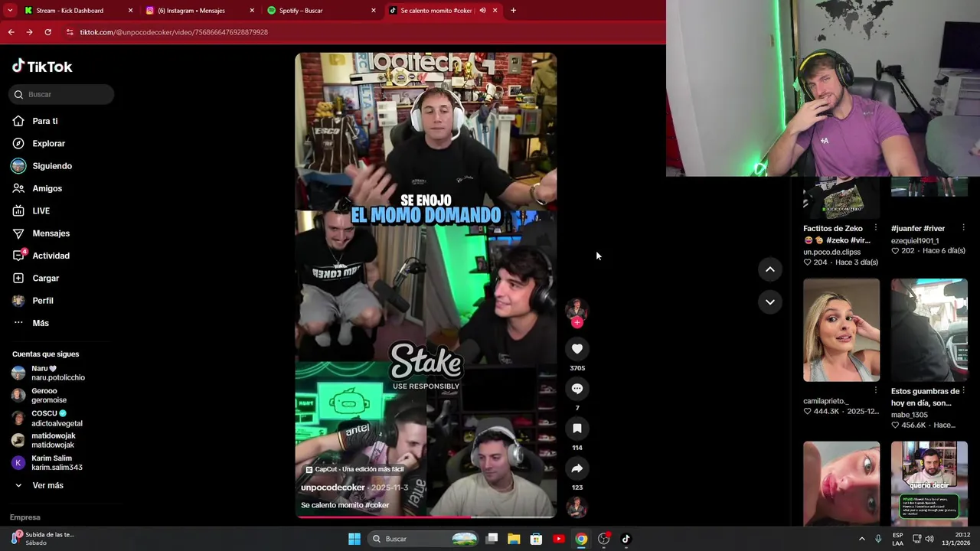This screenshot has width=980, height=551.
Task: Open the Amigos page
Action: [x=47, y=188]
